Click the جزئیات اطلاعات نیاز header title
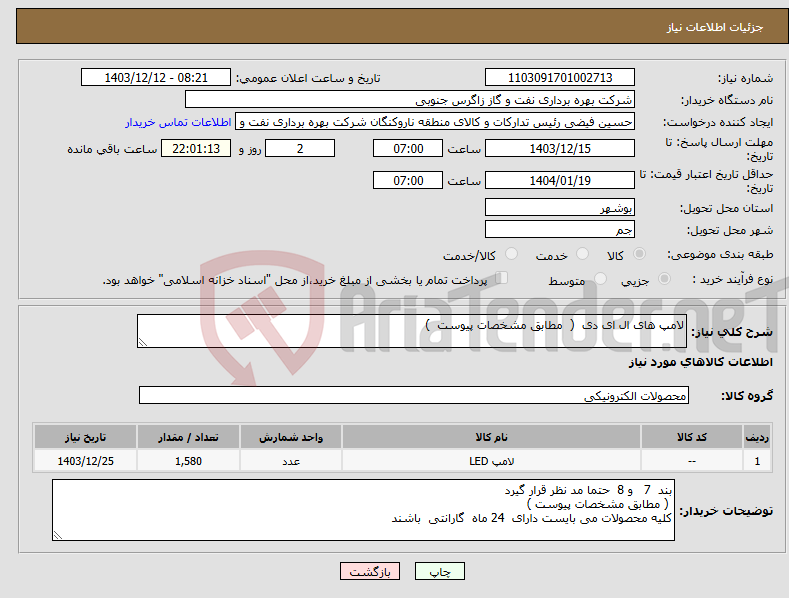 [x=715, y=27]
